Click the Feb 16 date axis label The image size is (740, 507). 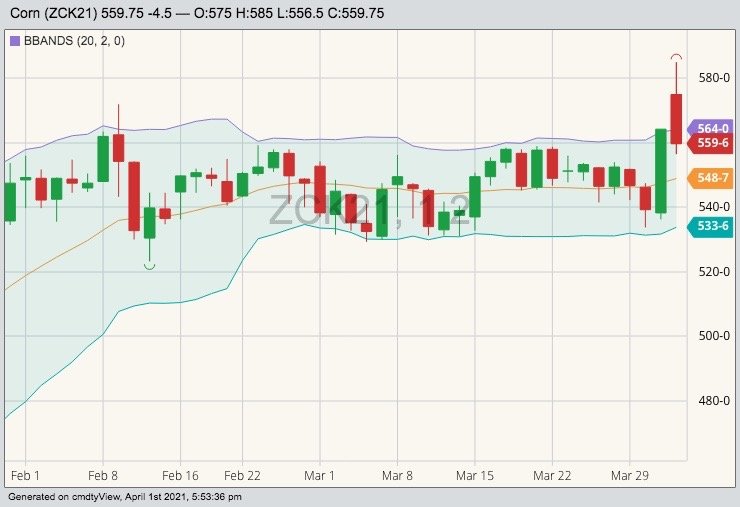[180, 475]
